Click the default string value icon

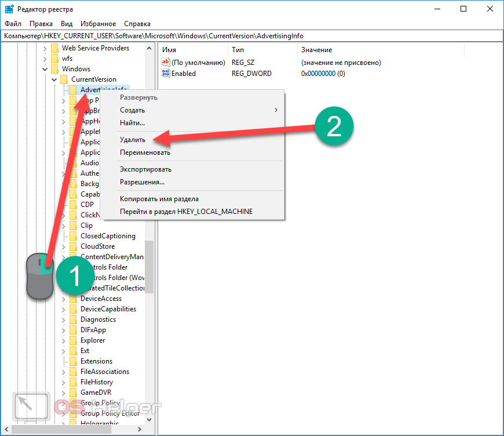tap(166, 63)
